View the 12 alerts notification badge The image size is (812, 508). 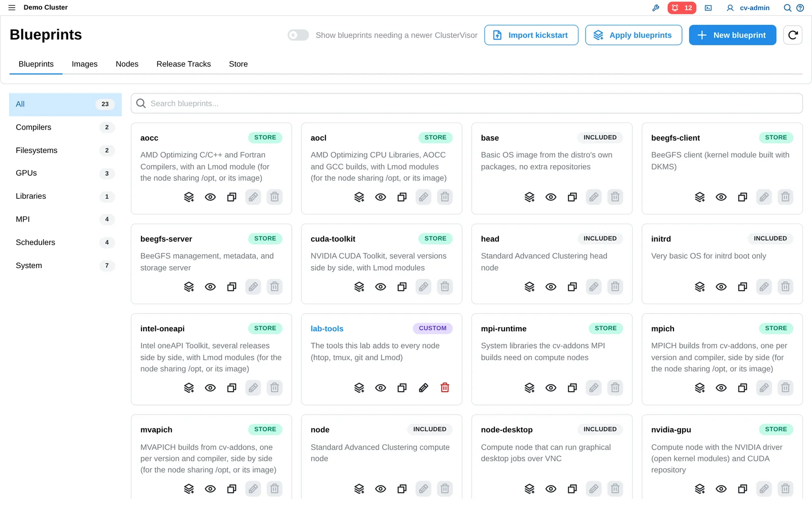pyautogui.click(x=682, y=8)
